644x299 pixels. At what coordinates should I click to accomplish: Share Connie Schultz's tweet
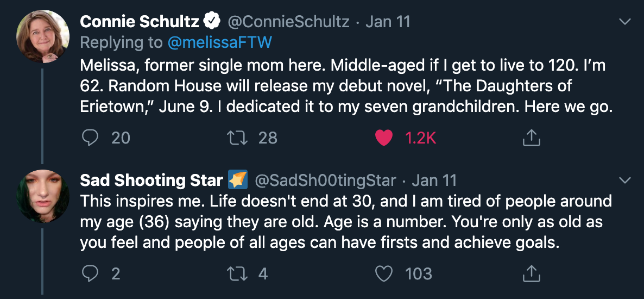click(532, 138)
